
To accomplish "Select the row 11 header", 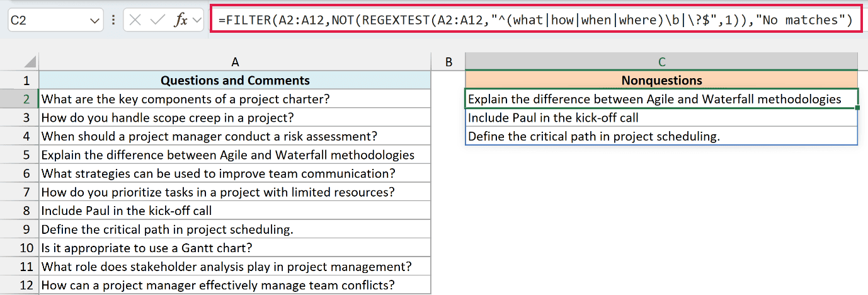I will [20, 266].
